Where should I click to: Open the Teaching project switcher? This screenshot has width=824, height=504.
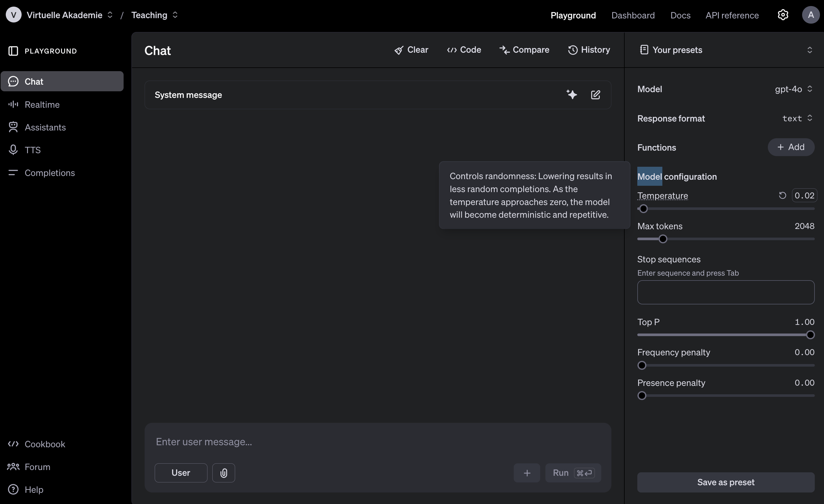(x=154, y=15)
